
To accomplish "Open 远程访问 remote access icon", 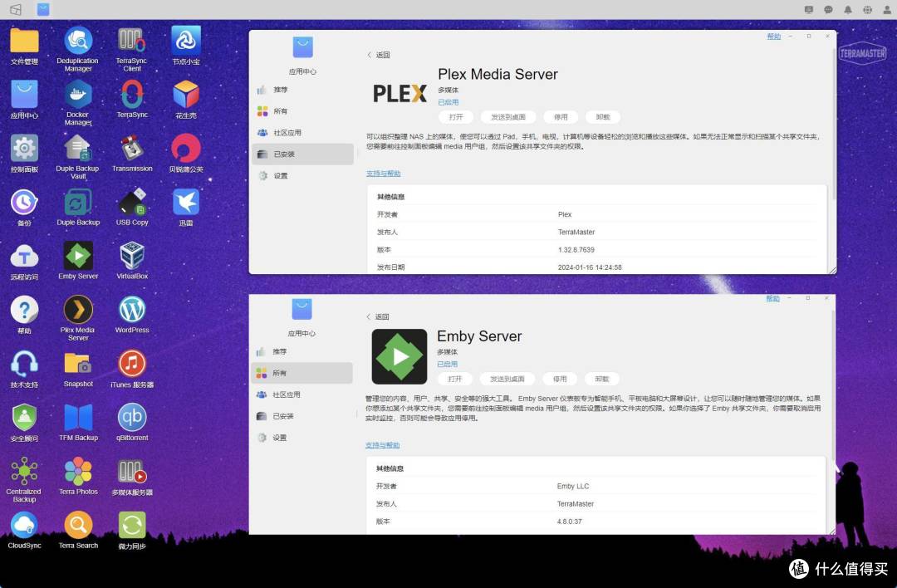I will (24, 257).
